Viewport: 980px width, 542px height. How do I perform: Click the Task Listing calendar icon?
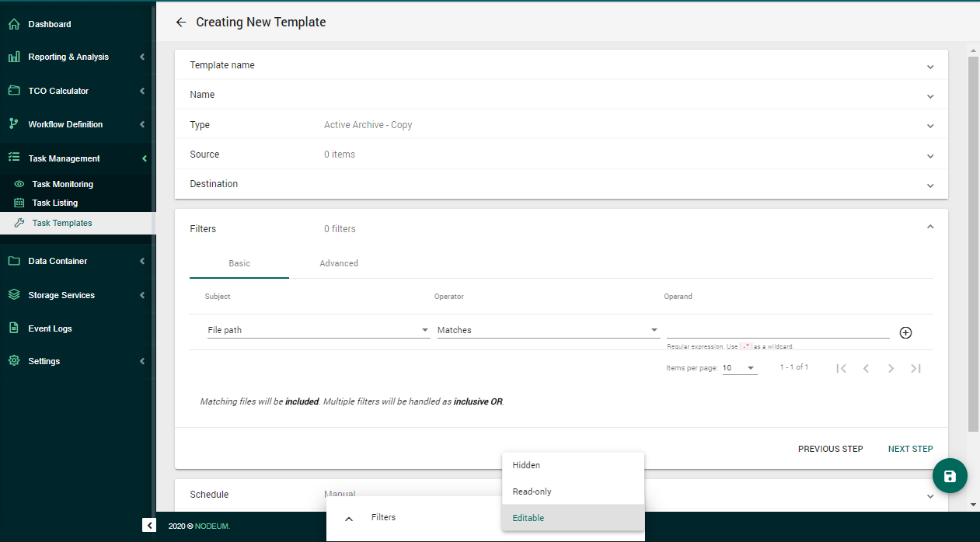point(19,203)
